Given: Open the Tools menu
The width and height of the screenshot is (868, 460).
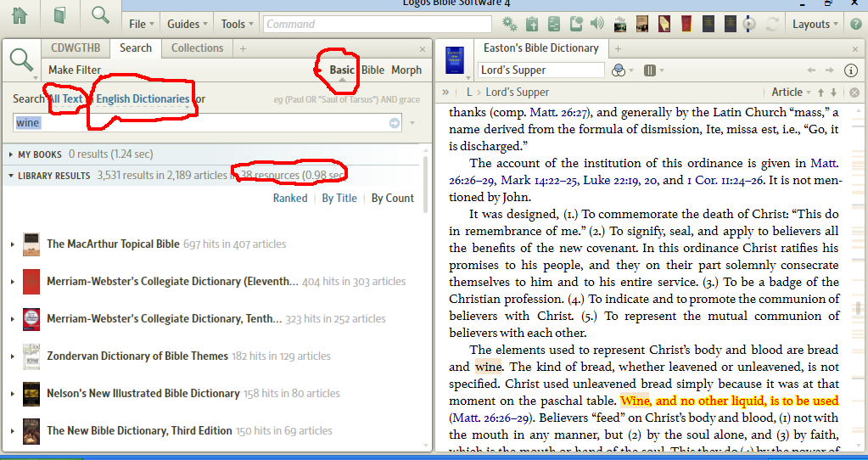Looking at the screenshot, I should click(237, 25).
